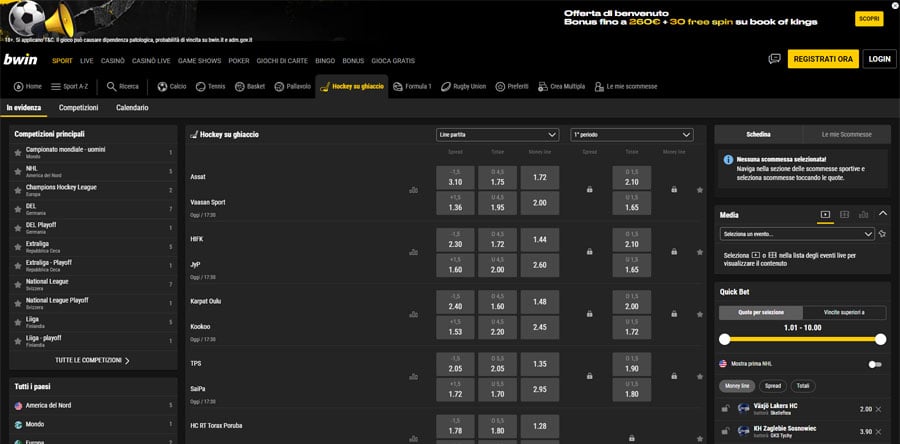Open Preferiti favorites icon
Screen dimensions: 900x444
point(500,87)
